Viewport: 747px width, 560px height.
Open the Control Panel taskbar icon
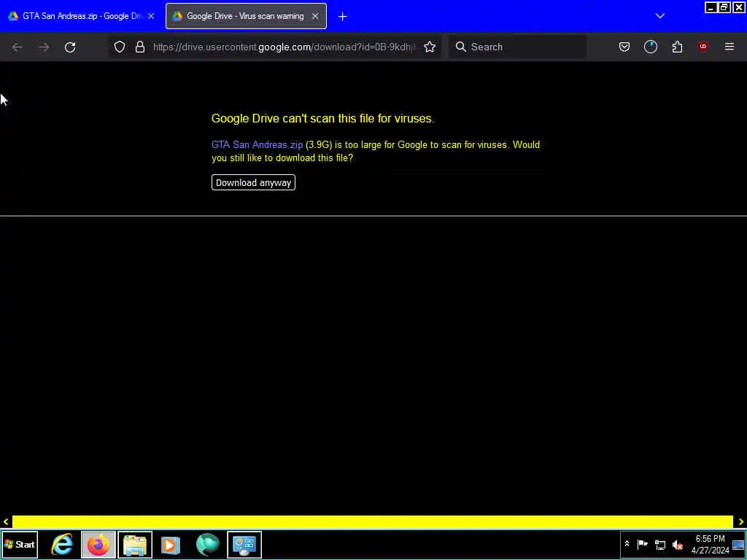(244, 545)
